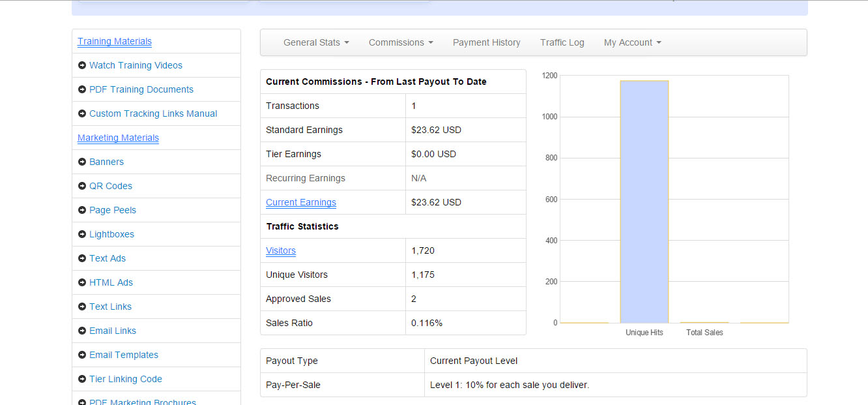Expand the My Account dropdown
This screenshot has width=868, height=405.
tap(632, 42)
